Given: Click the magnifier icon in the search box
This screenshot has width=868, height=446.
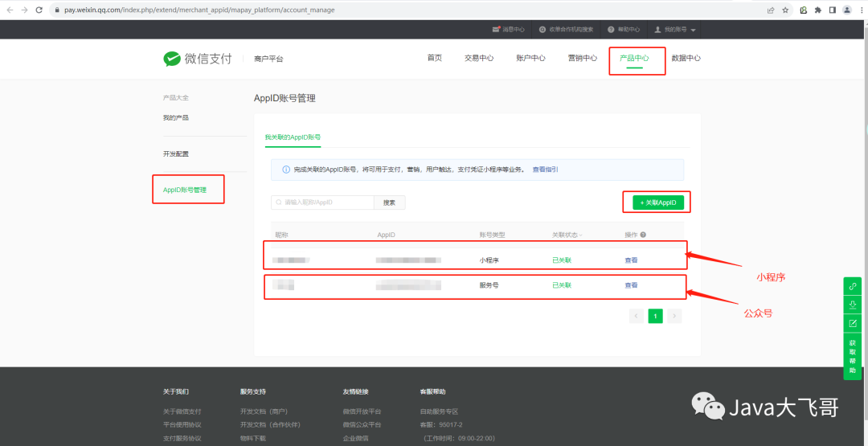Looking at the screenshot, I should 279,203.
